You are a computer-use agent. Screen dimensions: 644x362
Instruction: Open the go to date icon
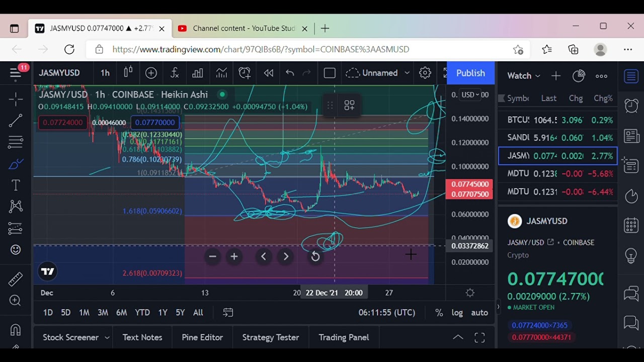coord(228,313)
